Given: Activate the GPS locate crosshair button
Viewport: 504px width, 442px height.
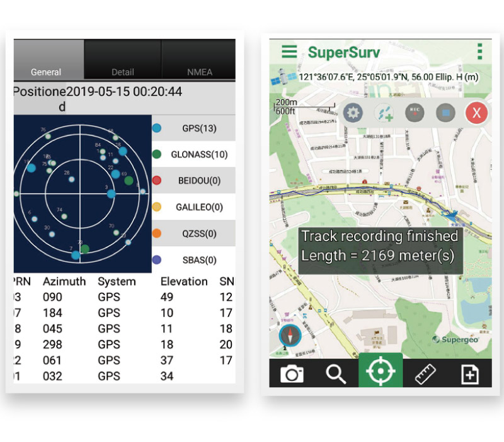Looking at the screenshot, I should (x=381, y=370).
